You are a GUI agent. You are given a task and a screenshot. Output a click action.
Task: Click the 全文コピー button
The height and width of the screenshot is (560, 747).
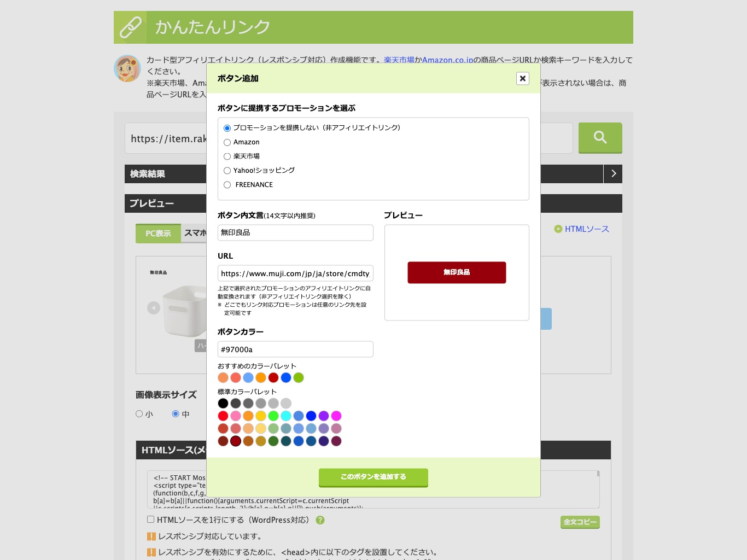point(580,522)
